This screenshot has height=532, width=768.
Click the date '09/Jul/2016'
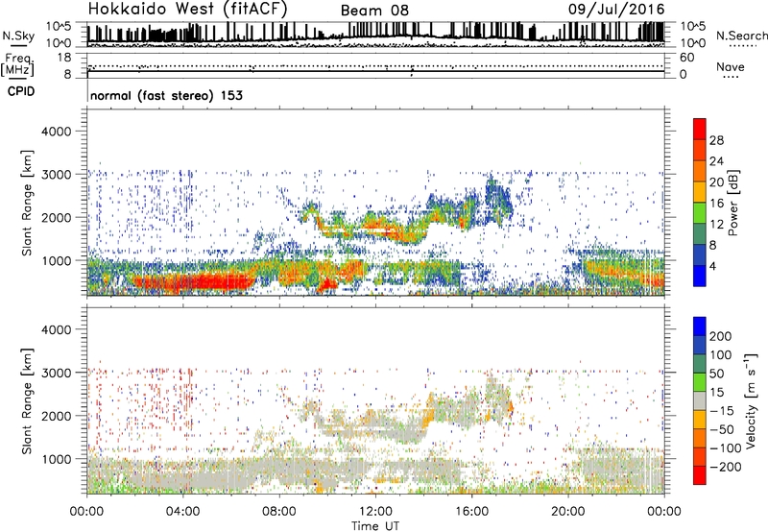pos(616,10)
